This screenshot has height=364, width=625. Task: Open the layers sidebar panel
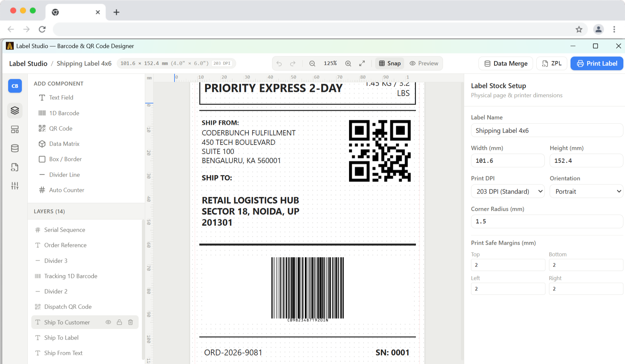15,110
